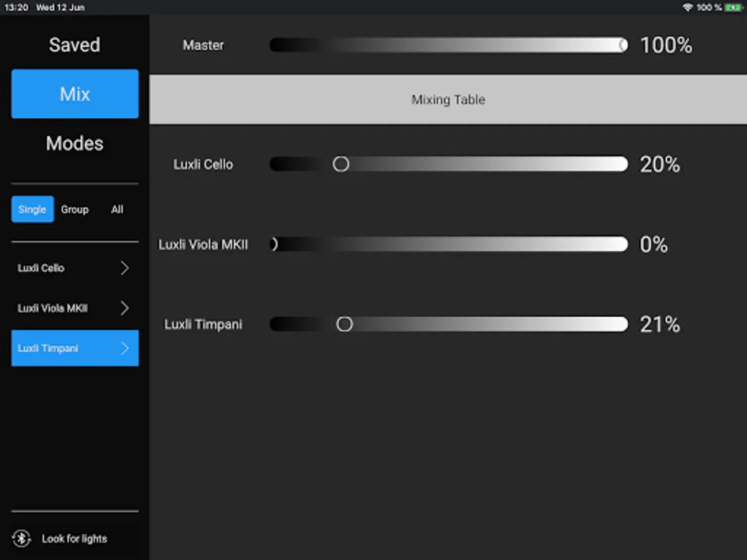Expand the Luxli Timpani chevron in sidebar
747x560 pixels.
(125, 348)
